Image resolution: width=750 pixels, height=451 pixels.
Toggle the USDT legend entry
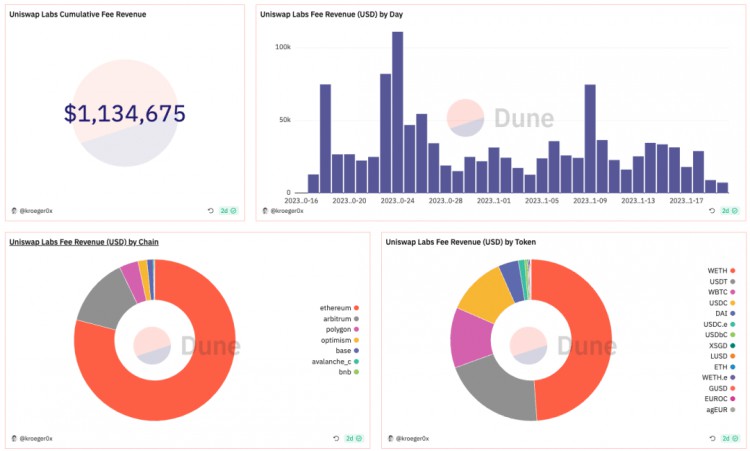coord(722,282)
